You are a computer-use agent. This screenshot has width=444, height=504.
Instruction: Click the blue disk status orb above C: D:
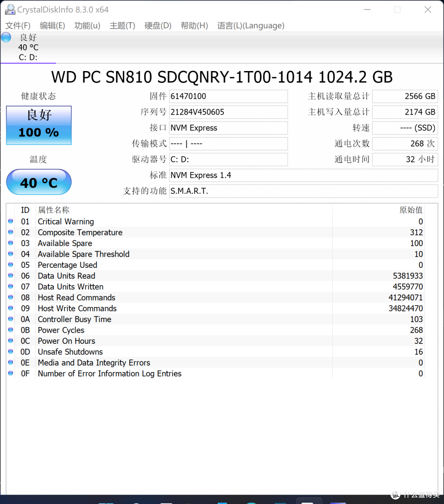pos(6,37)
